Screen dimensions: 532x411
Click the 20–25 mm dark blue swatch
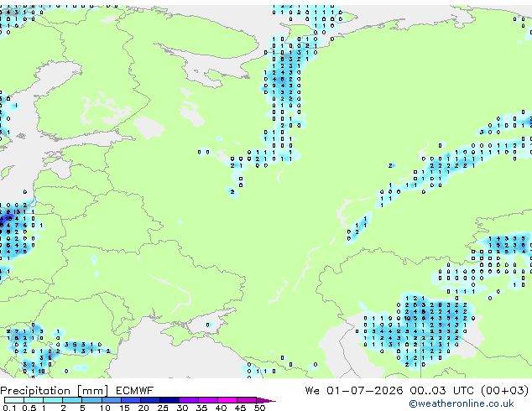(x=150, y=400)
